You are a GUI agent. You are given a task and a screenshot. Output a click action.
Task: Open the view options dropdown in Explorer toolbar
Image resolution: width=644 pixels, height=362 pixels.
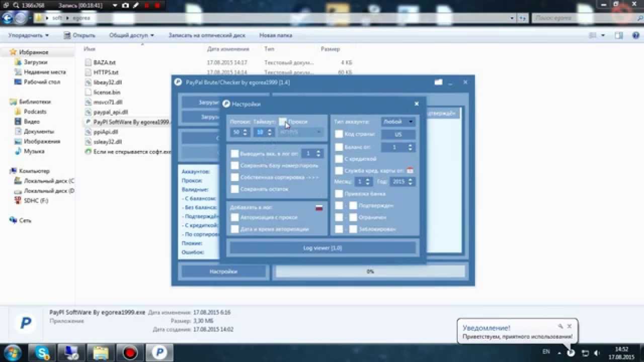(x=604, y=36)
